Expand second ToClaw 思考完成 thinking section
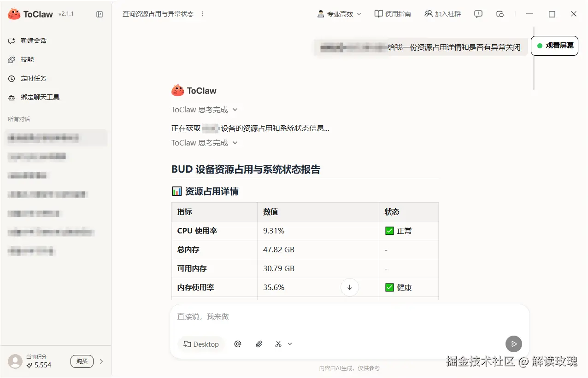 click(x=205, y=143)
